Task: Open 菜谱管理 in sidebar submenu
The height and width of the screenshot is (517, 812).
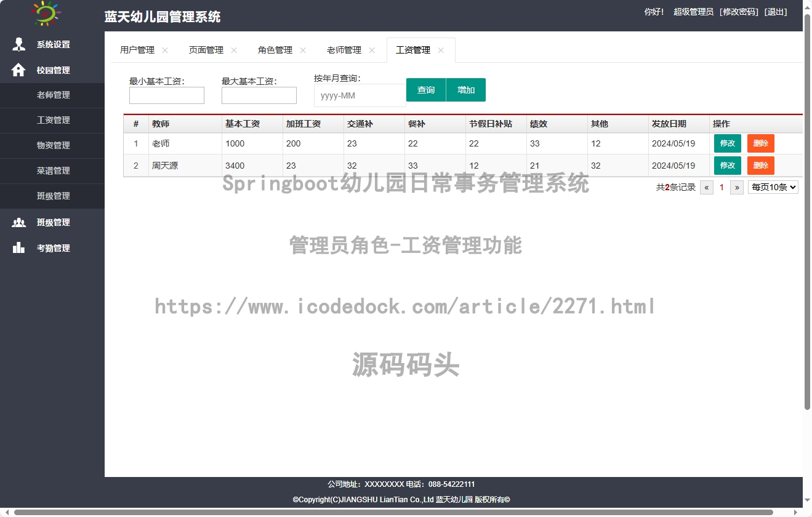Action: pos(53,170)
